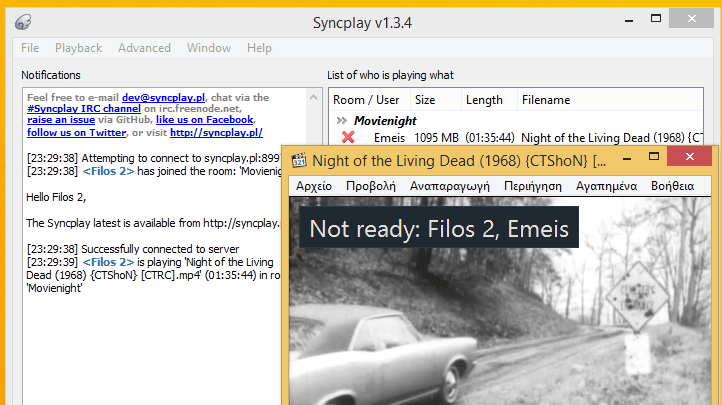Click the 'Hello Filos 2,' message line
Viewport: 722px width, 405px height.
coord(56,197)
